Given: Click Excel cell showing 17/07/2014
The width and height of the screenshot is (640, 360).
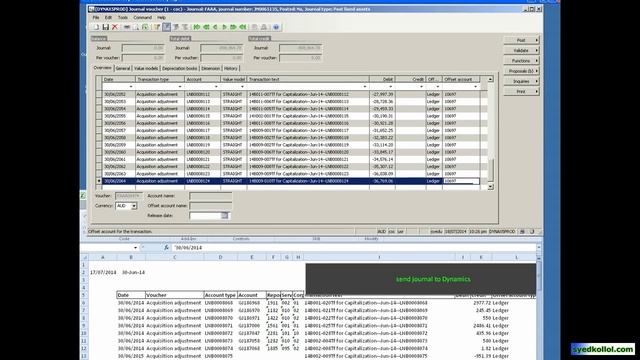Looking at the screenshot, I should (x=103, y=272).
